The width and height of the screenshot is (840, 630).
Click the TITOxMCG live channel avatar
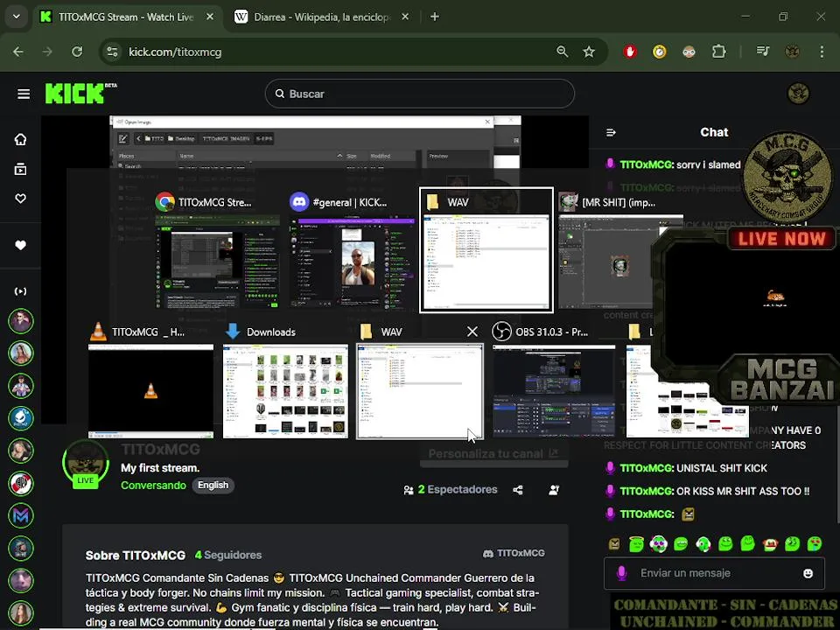point(85,464)
